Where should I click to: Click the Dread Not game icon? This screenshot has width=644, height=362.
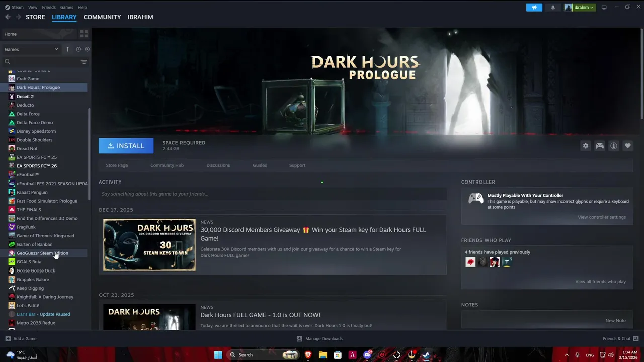click(12, 149)
